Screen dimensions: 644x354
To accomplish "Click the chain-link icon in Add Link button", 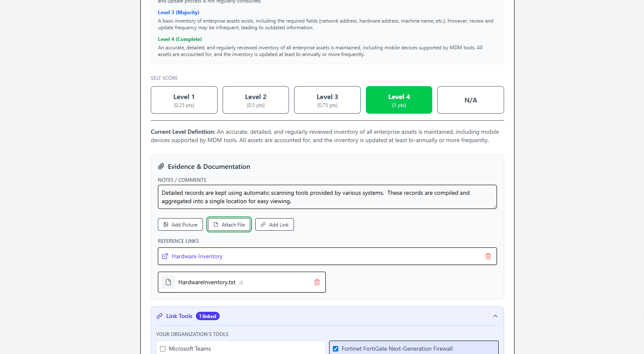I will tap(263, 224).
